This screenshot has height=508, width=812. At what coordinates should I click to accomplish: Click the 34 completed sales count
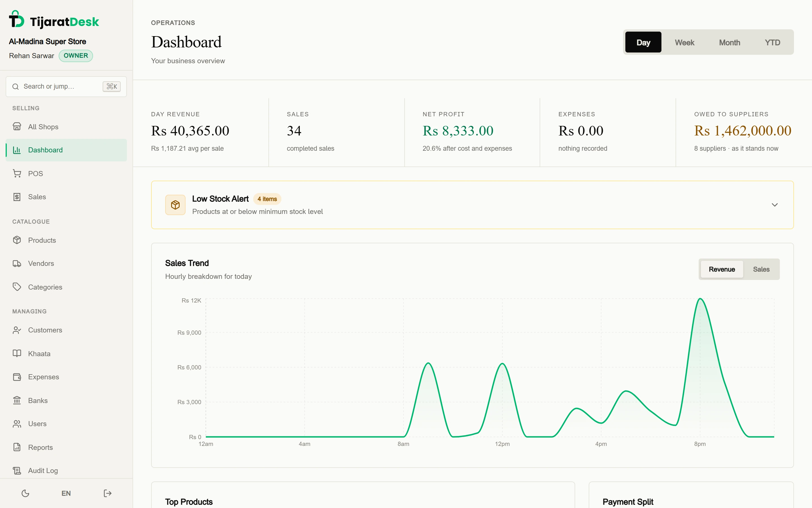tap(294, 131)
